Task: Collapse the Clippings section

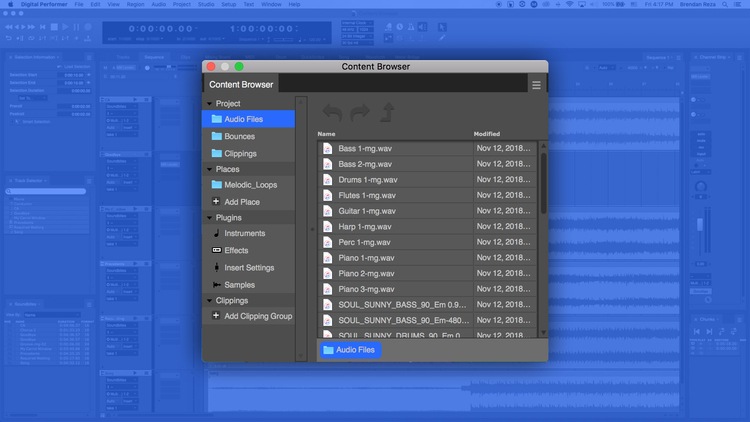Action: 210,300
